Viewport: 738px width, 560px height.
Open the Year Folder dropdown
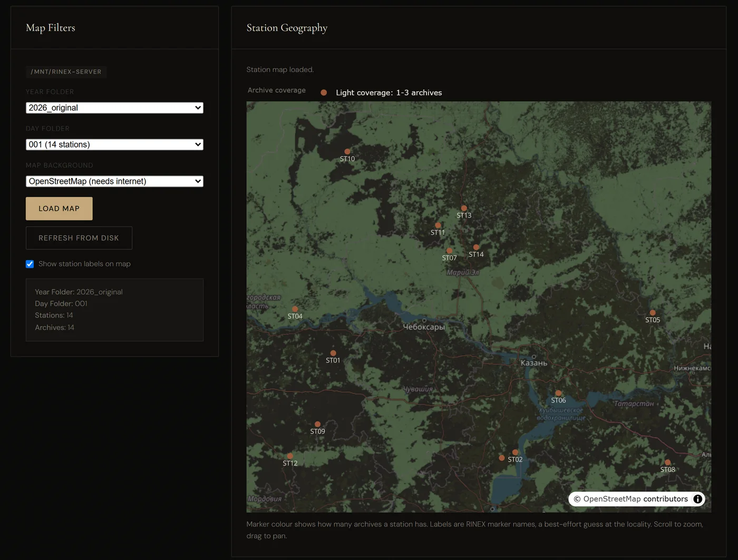pyautogui.click(x=114, y=107)
